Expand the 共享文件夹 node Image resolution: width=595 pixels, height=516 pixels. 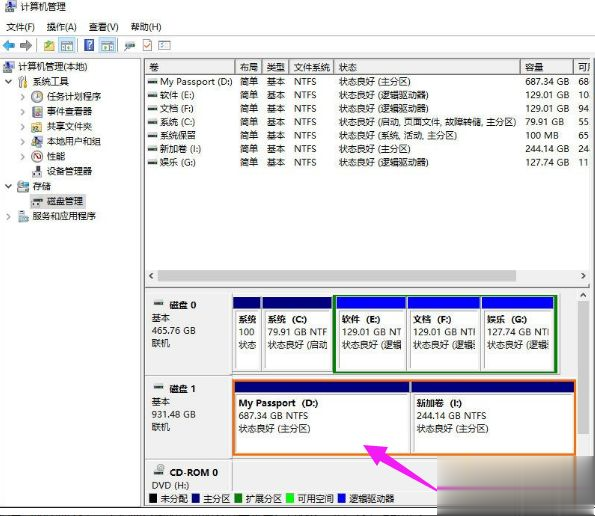point(23,126)
